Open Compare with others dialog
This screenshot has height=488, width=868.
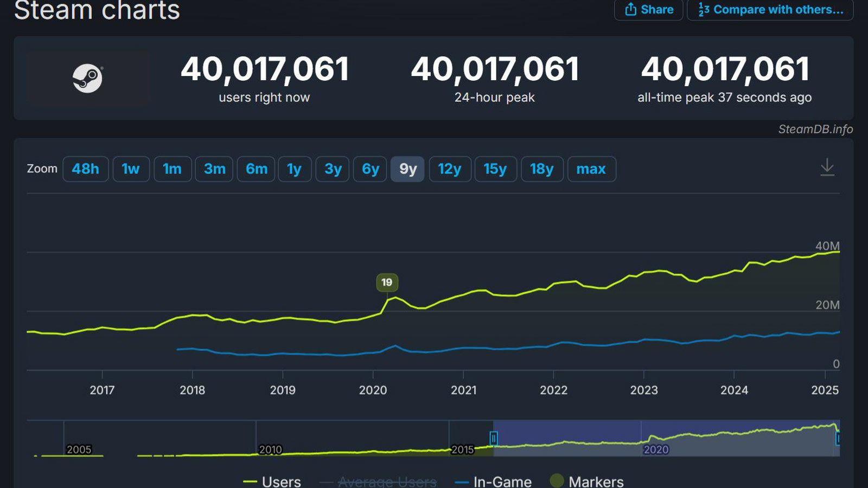[770, 10]
